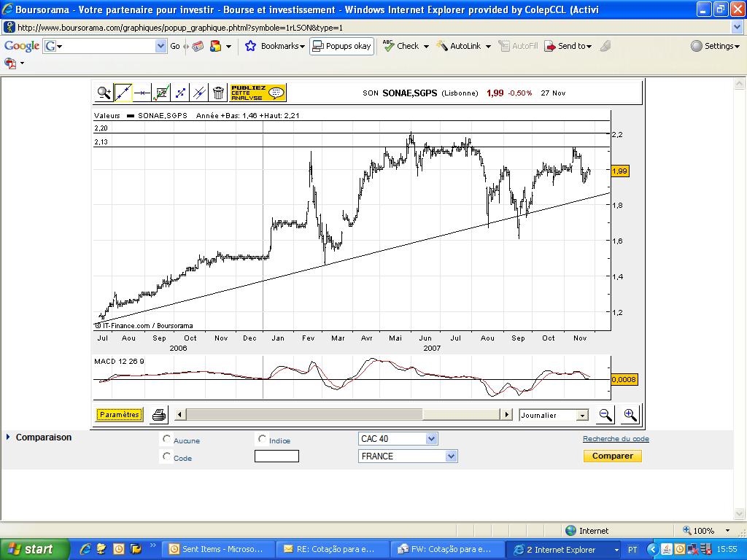Click the zoom in magnifier near Journalier

tap(630, 414)
